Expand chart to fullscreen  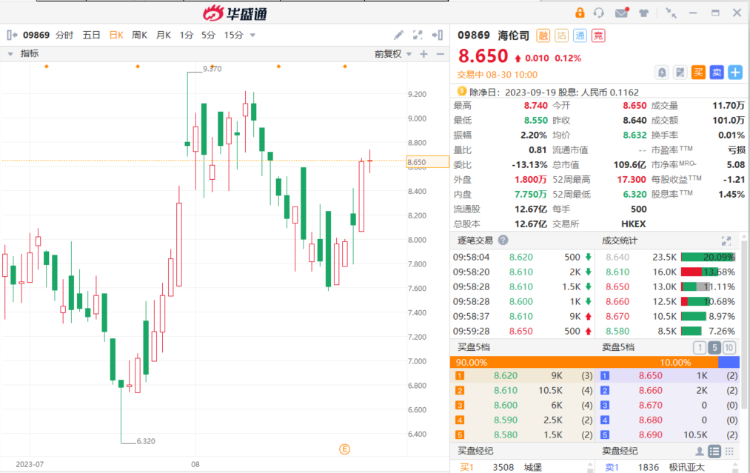click(x=418, y=35)
